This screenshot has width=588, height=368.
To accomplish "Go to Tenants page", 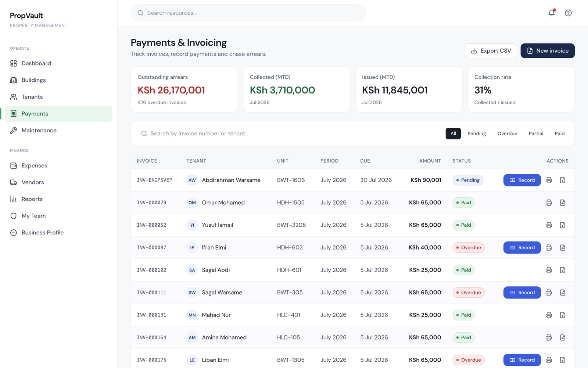I will point(58,97).
